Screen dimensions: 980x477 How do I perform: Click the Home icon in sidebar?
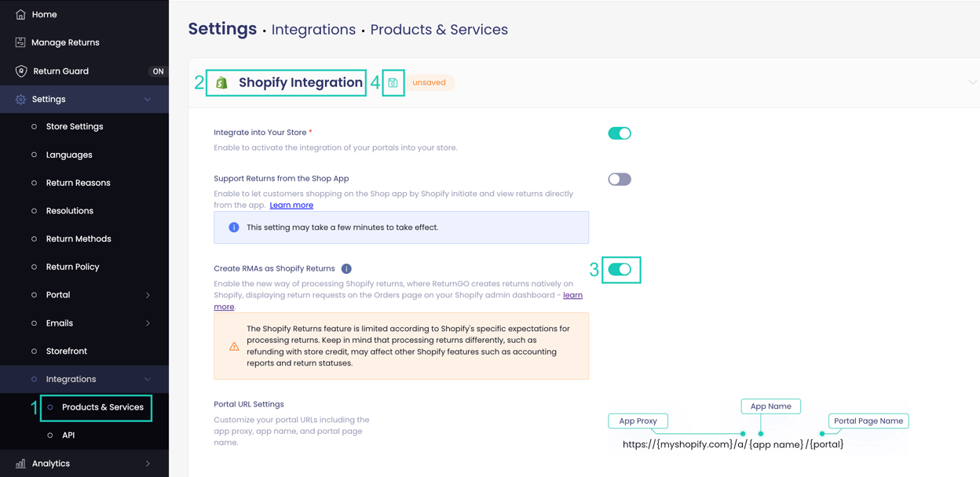[x=20, y=13]
